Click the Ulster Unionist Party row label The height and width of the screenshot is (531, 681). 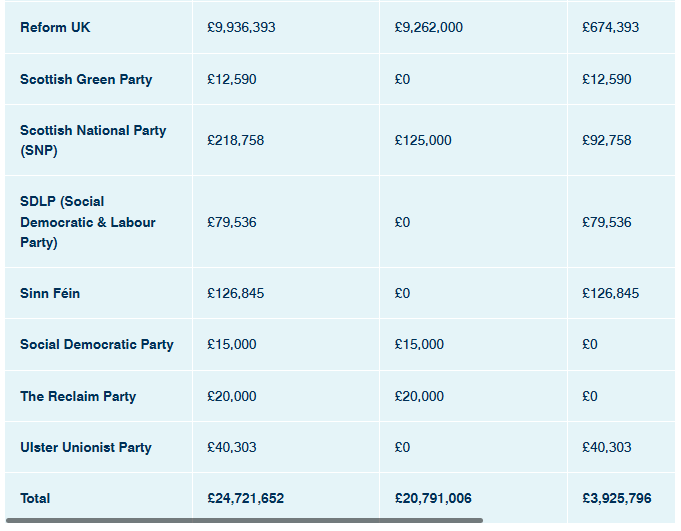[x=86, y=447]
